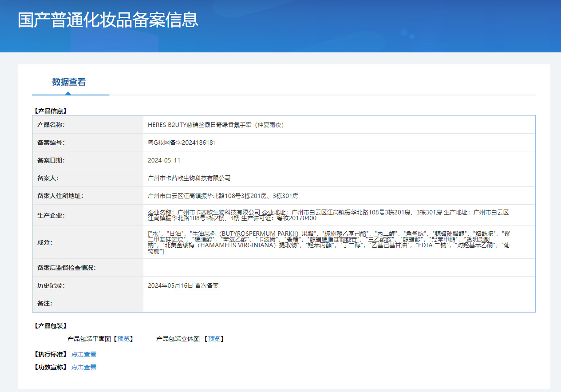
Task: Open 预览 link for 产品包装平面图
Action: (x=123, y=339)
